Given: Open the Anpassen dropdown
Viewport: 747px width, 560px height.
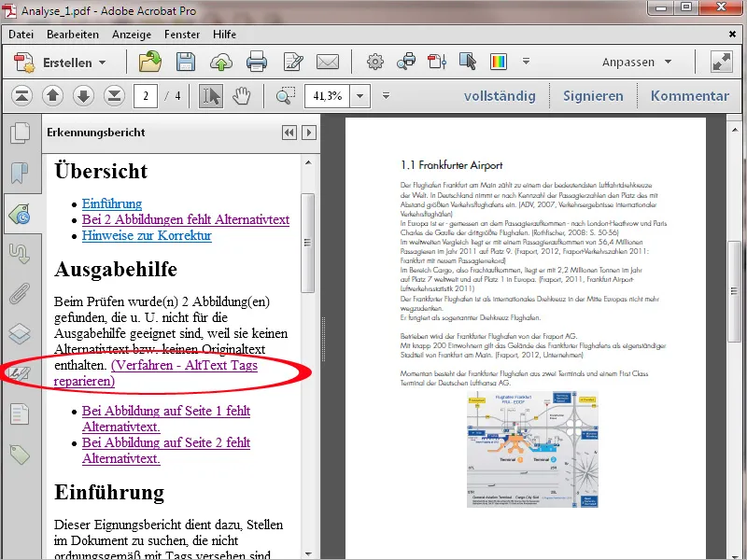Looking at the screenshot, I should 637,63.
